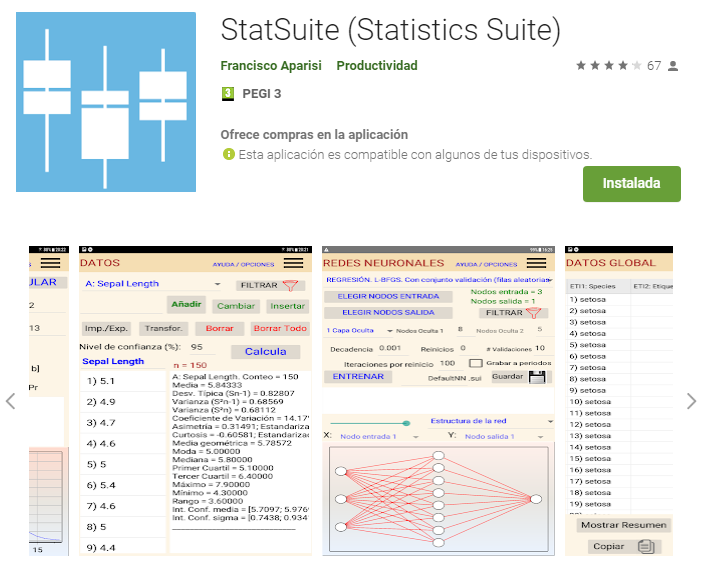
Task: Click the Transfor. button
Action: click(x=164, y=328)
